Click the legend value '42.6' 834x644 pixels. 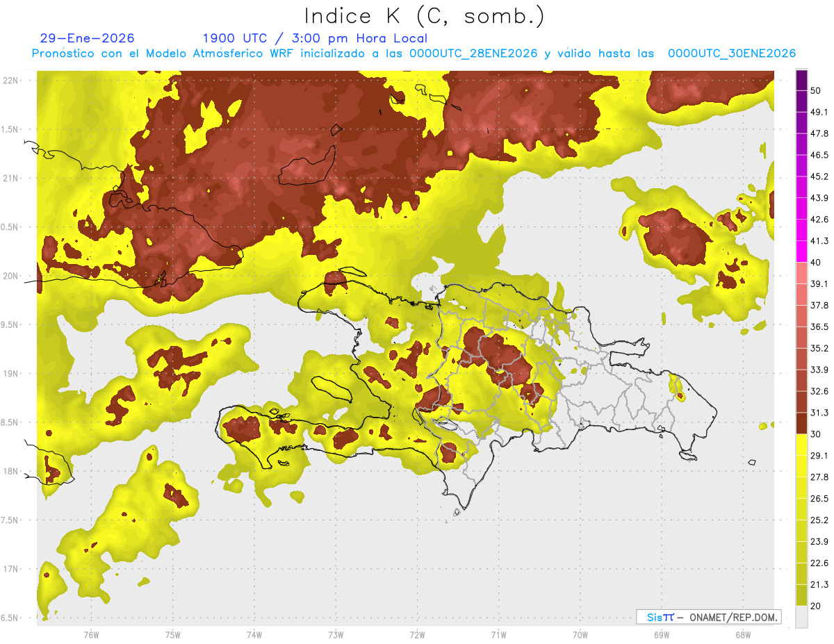pyautogui.click(x=819, y=220)
